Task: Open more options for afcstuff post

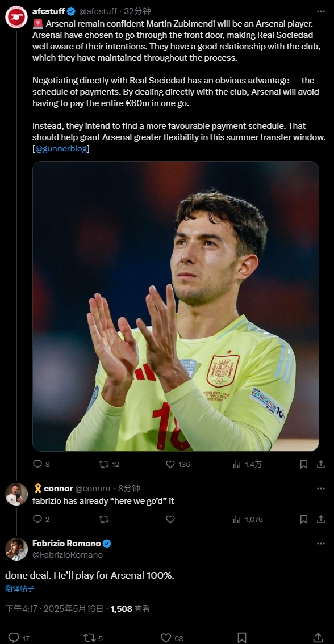Action: click(x=321, y=11)
